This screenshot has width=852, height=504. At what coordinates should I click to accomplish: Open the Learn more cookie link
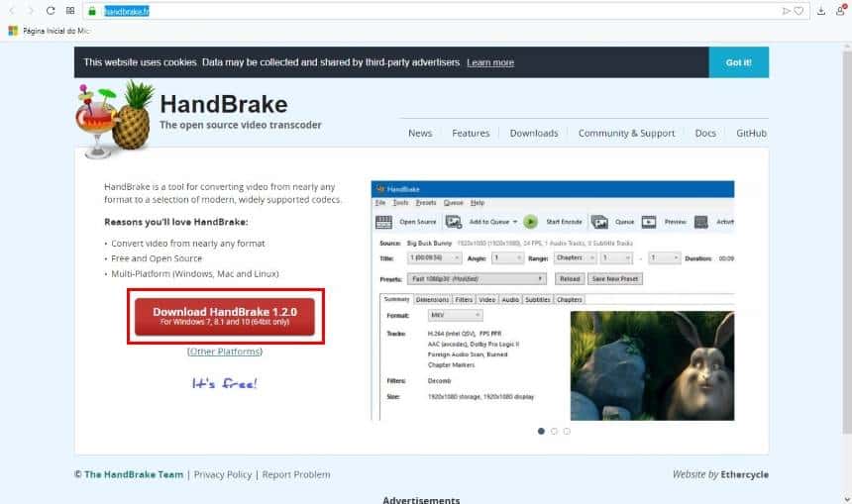point(490,62)
